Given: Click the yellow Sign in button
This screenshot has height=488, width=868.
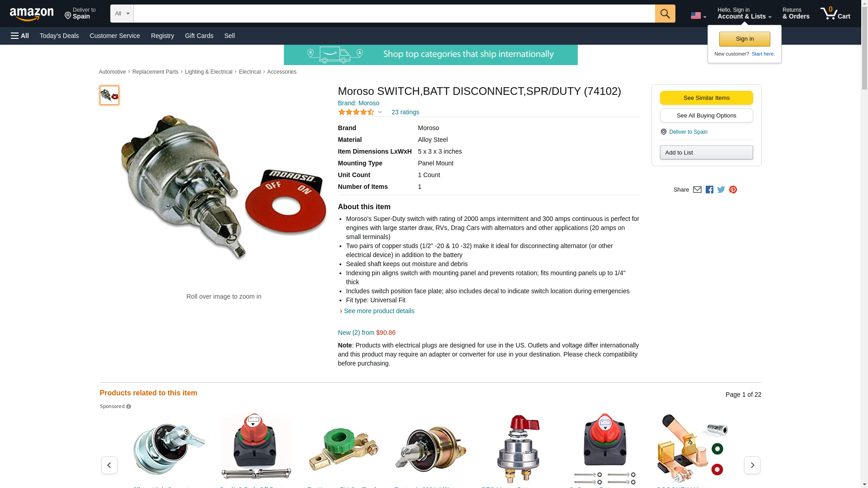Looking at the screenshot, I should (745, 39).
